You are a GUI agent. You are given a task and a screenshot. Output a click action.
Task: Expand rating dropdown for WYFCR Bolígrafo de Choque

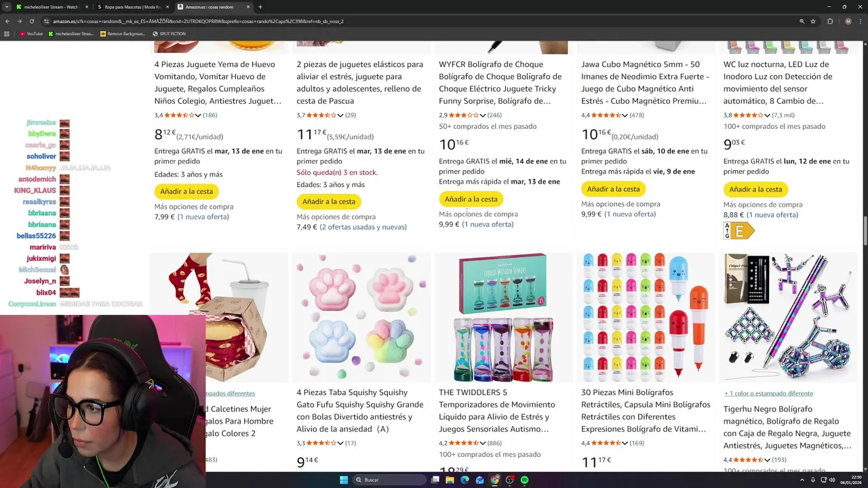(483, 115)
